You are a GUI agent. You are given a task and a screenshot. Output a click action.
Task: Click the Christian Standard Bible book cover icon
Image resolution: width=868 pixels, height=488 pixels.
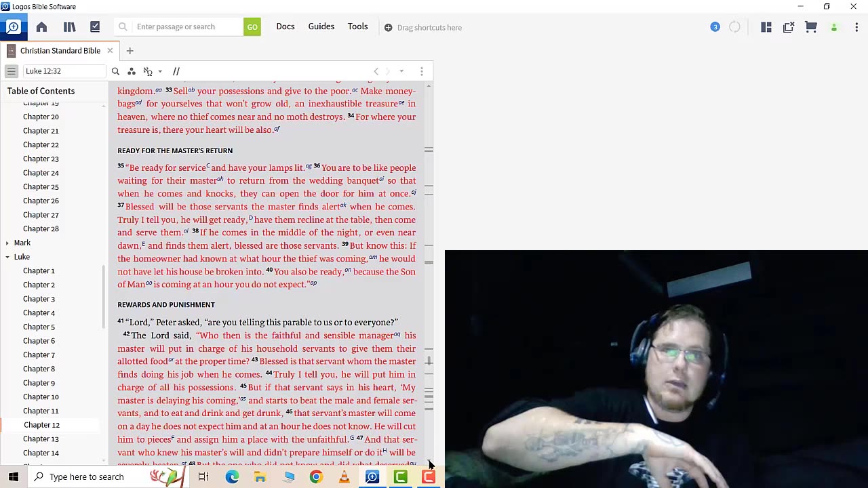(11, 51)
